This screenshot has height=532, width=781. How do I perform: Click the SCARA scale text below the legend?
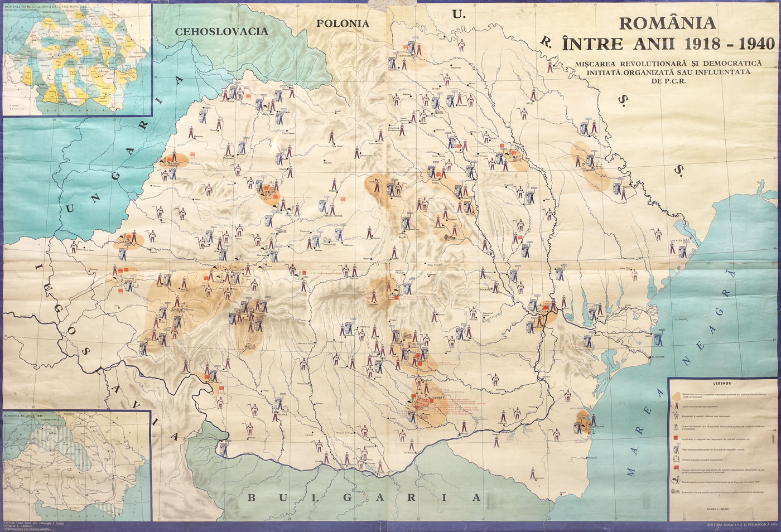click(718, 509)
